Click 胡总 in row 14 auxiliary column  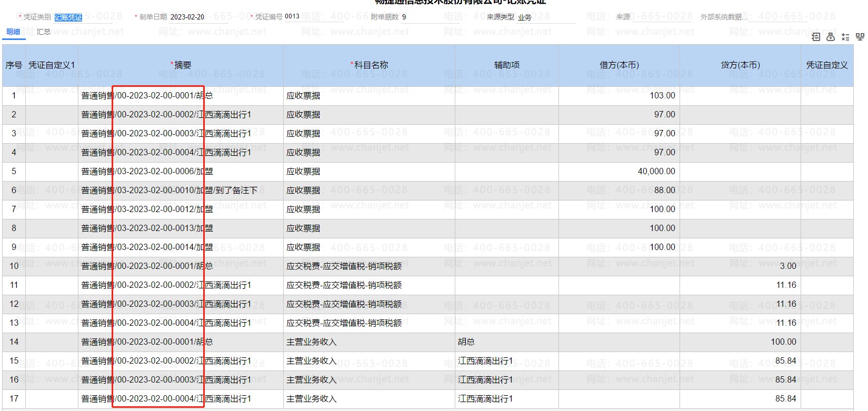[x=466, y=342]
